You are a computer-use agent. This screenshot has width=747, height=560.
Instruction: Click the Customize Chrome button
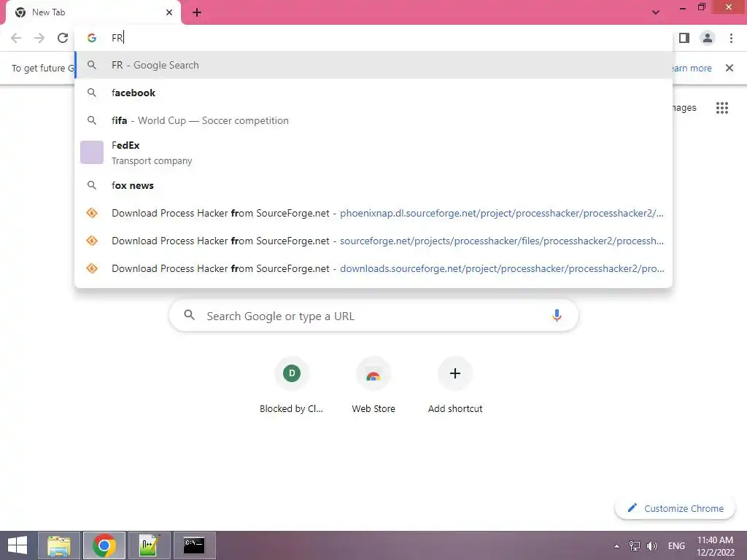pyautogui.click(x=675, y=508)
